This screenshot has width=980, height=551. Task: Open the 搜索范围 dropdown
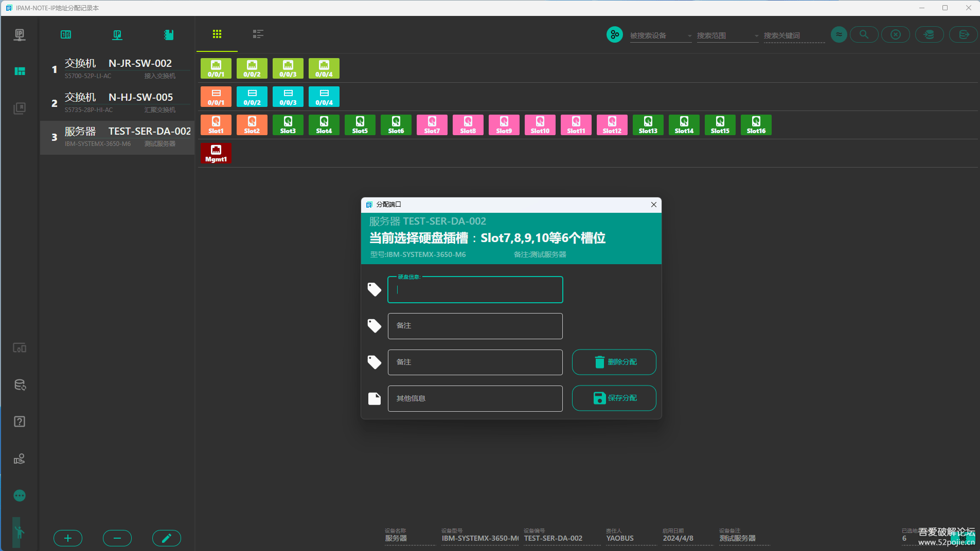[728, 35]
